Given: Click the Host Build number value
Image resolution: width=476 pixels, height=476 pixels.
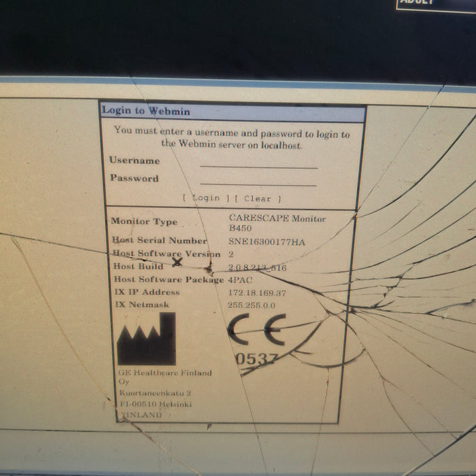Looking at the screenshot, I should coord(257,268).
